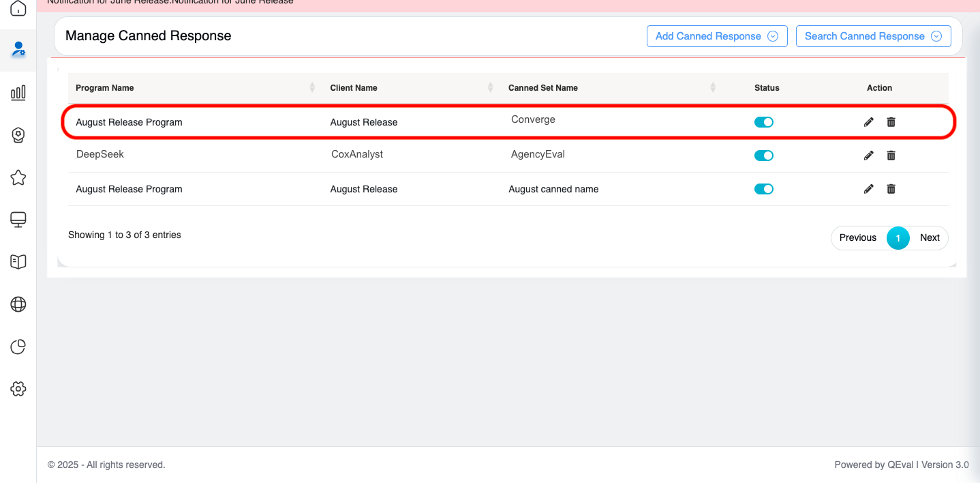Delete the AgencyEval canned set
The image size is (980, 483).
click(891, 156)
